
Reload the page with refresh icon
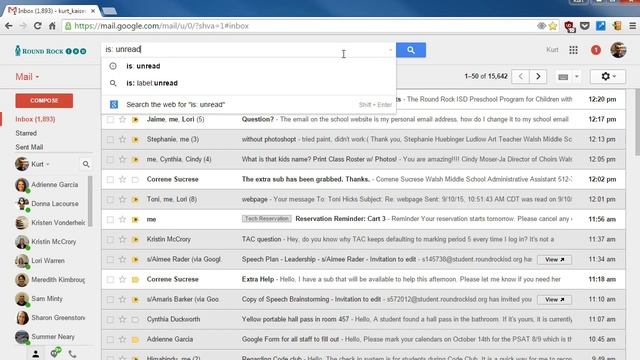[38, 26]
